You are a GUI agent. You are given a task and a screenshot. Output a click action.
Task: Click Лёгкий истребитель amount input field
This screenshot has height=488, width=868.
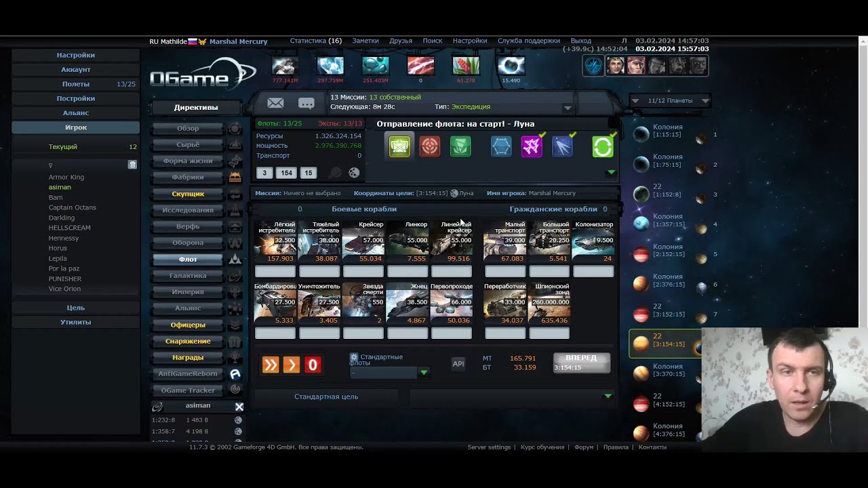pos(275,271)
